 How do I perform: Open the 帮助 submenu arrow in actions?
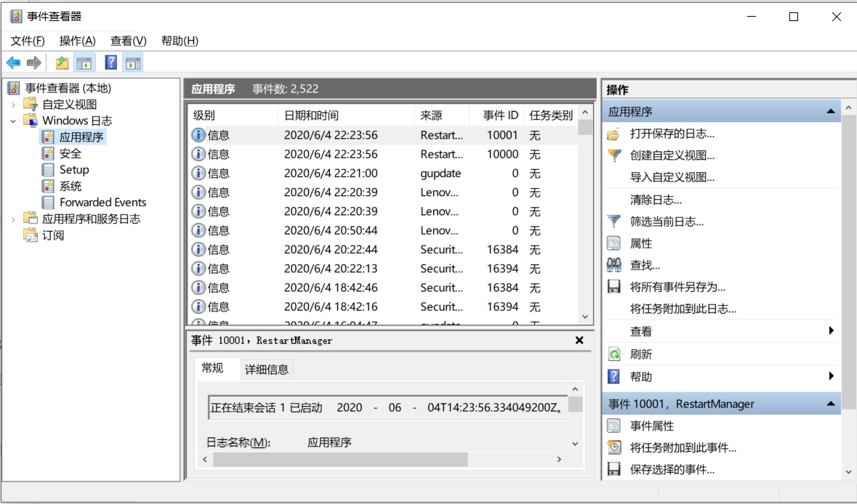coord(832,375)
